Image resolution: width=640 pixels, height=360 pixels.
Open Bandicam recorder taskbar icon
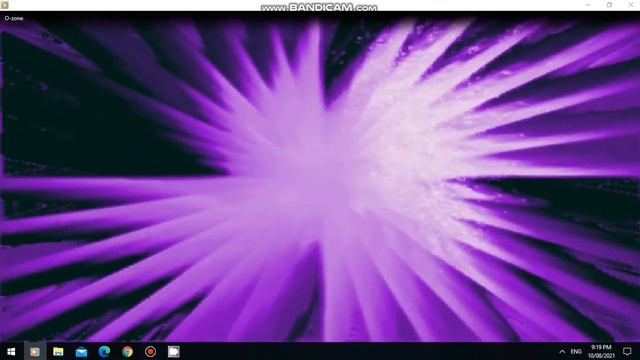(151, 351)
